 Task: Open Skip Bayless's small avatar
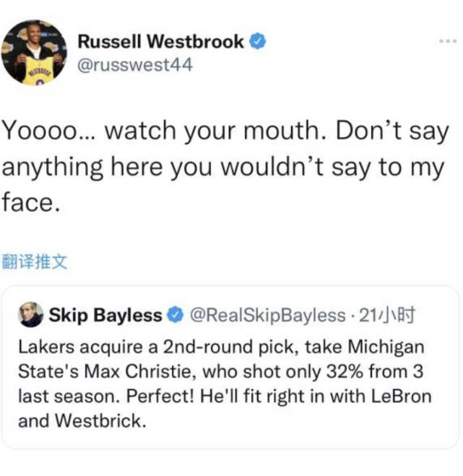coord(30,314)
